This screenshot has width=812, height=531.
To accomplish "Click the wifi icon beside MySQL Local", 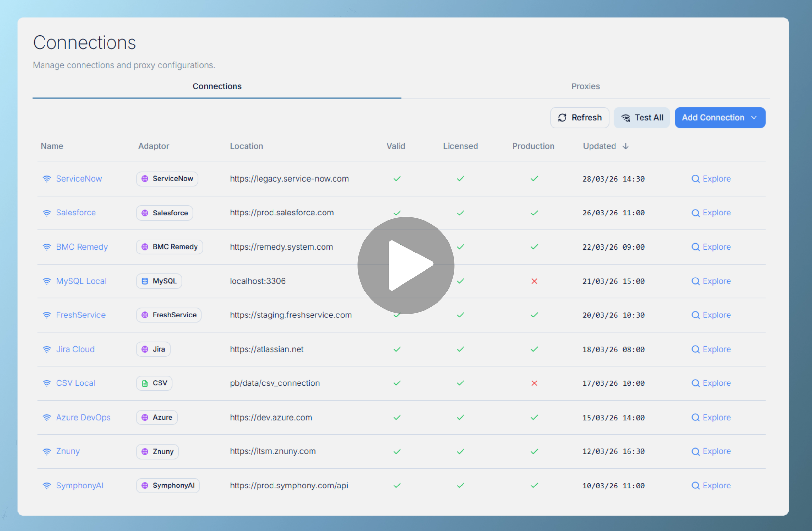I will point(47,281).
